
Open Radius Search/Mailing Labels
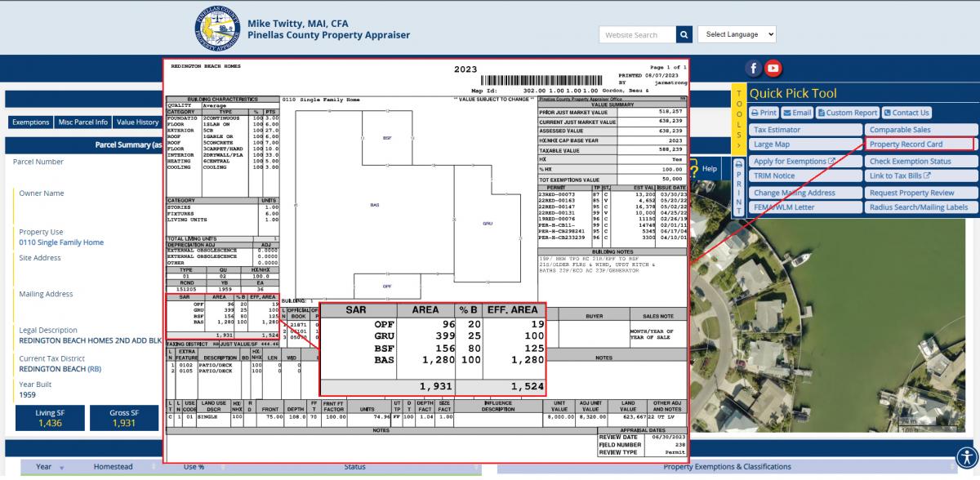click(x=921, y=207)
